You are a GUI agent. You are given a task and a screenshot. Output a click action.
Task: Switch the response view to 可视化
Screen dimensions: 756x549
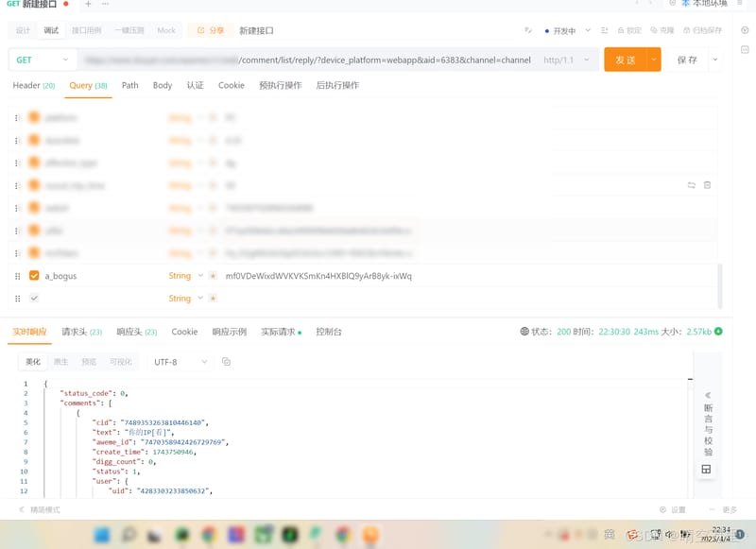tap(121, 362)
